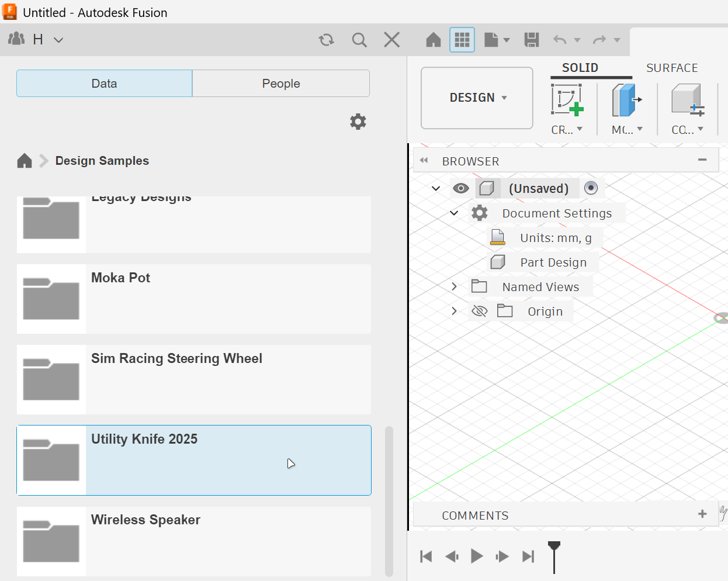Play the timeline
Screen dimensions: 728x581
(x=477, y=556)
